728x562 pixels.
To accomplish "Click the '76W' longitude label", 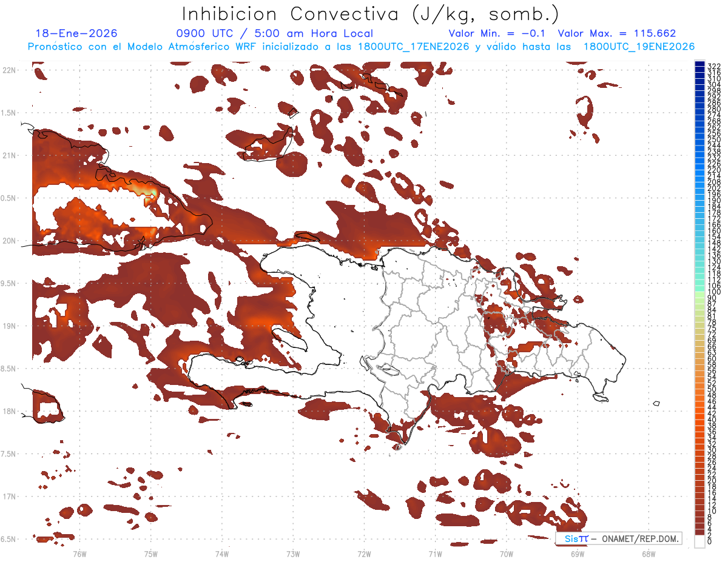I will coord(79,554).
